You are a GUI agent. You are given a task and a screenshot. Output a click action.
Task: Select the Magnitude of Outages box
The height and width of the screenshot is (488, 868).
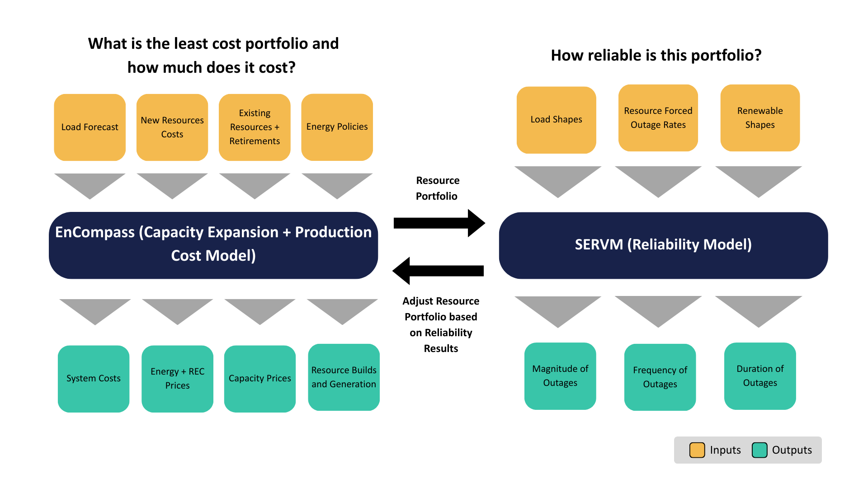pos(560,376)
